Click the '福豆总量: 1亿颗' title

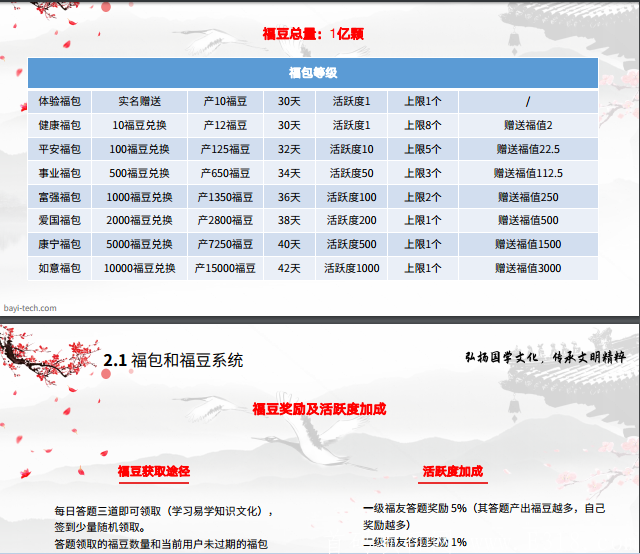pyautogui.click(x=313, y=34)
